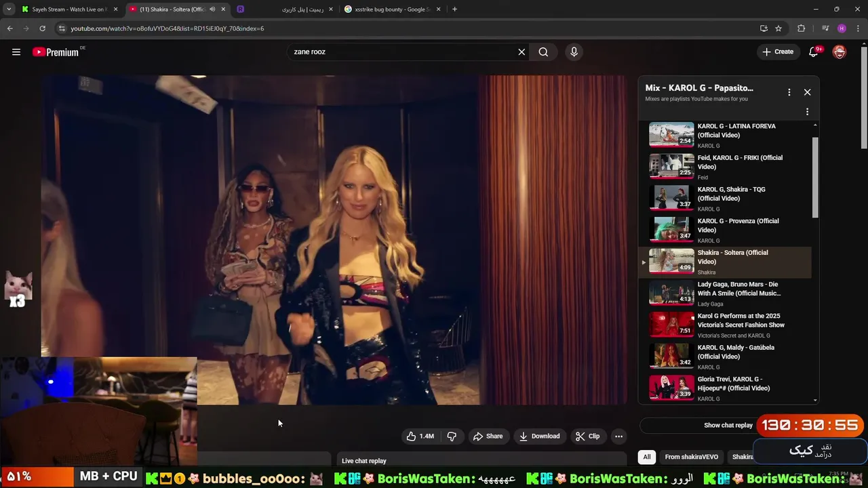
Task: Close the Sayeh Stream tab
Action: pos(115,9)
